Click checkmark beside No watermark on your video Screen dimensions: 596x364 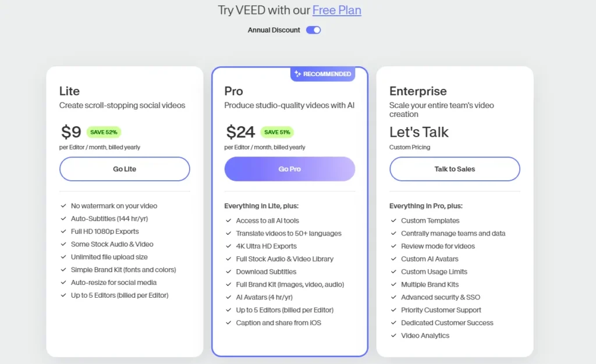tap(63, 206)
